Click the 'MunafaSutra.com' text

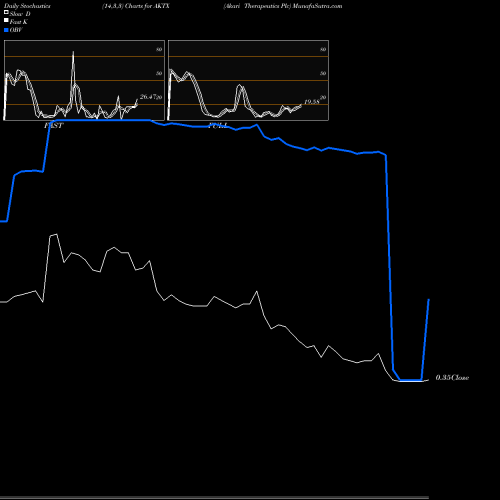click(x=317, y=6)
